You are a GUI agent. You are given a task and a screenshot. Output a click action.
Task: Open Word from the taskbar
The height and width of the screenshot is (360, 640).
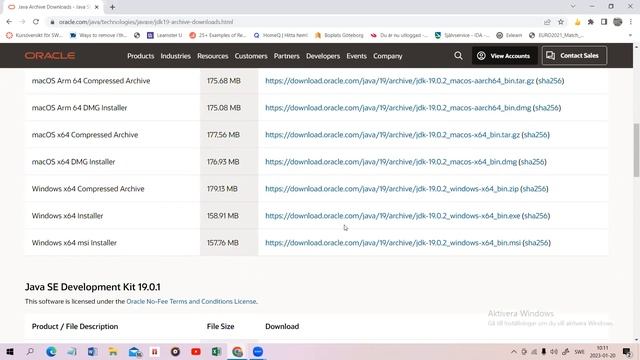click(92, 351)
